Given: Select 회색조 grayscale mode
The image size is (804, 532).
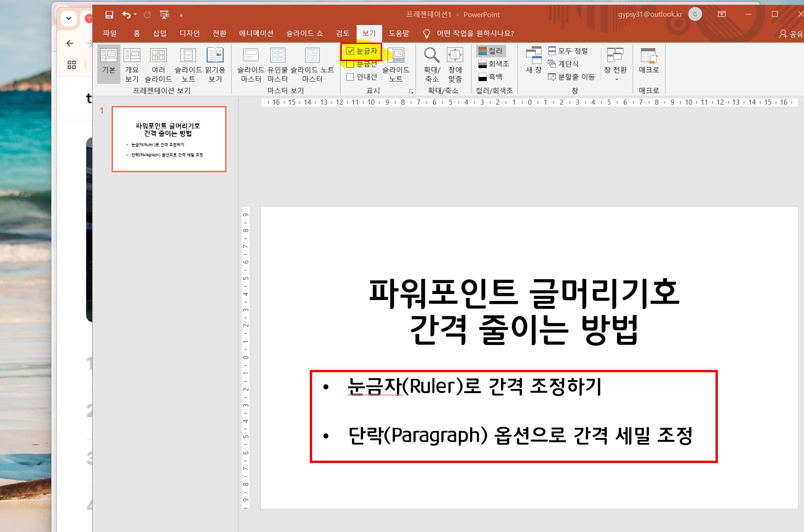Looking at the screenshot, I should pyautogui.click(x=494, y=64).
